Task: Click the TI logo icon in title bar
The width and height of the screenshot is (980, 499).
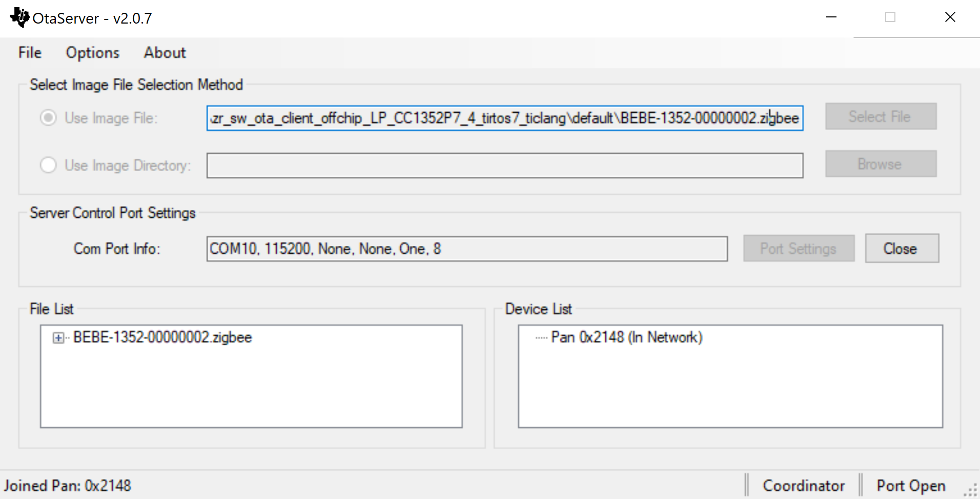Action: tap(20, 17)
